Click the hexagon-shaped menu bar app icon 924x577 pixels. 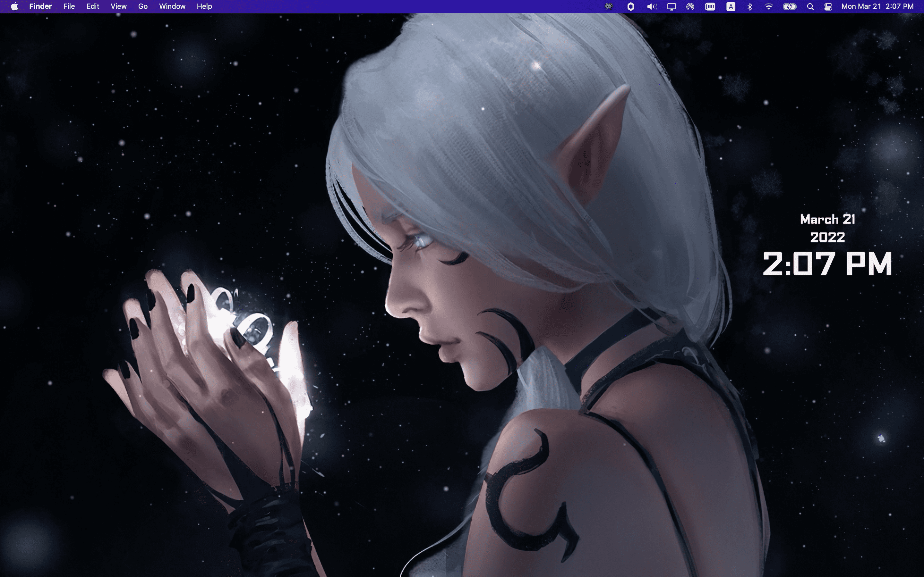pyautogui.click(x=631, y=6)
